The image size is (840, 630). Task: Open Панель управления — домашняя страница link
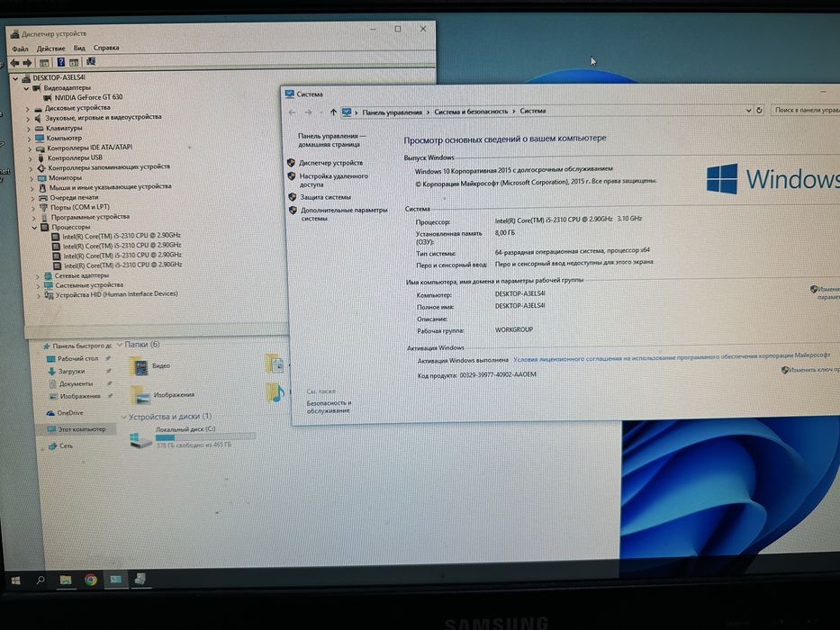coord(331,140)
